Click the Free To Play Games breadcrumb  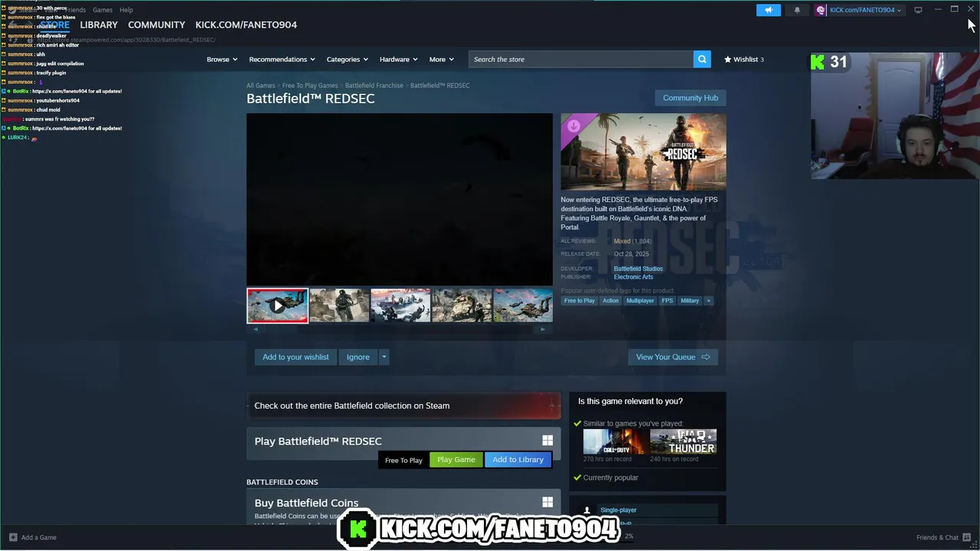click(x=310, y=86)
